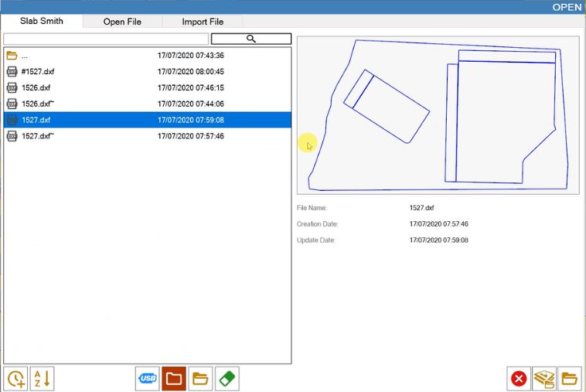Click the date 17/07/2020 07:44:06
Screen dimensions: 586x392
point(191,104)
